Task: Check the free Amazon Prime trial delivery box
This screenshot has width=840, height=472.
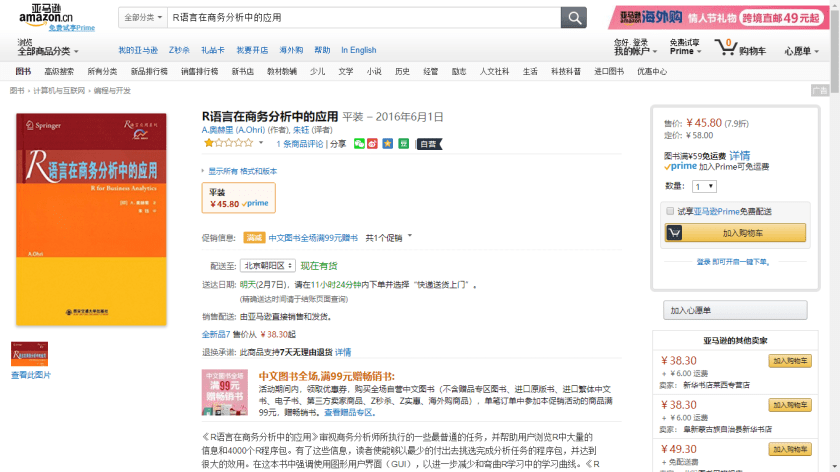Action: [670, 211]
